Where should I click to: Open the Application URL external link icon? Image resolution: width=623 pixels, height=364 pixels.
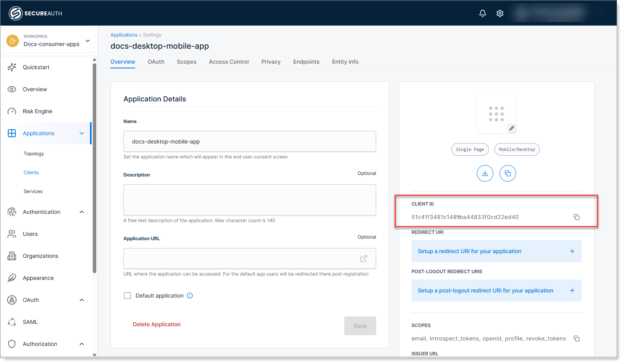tap(364, 259)
